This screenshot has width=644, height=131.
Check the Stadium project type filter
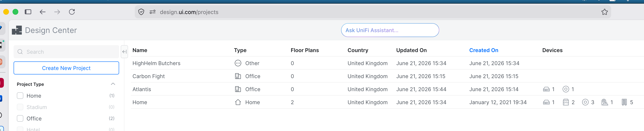click(x=20, y=107)
